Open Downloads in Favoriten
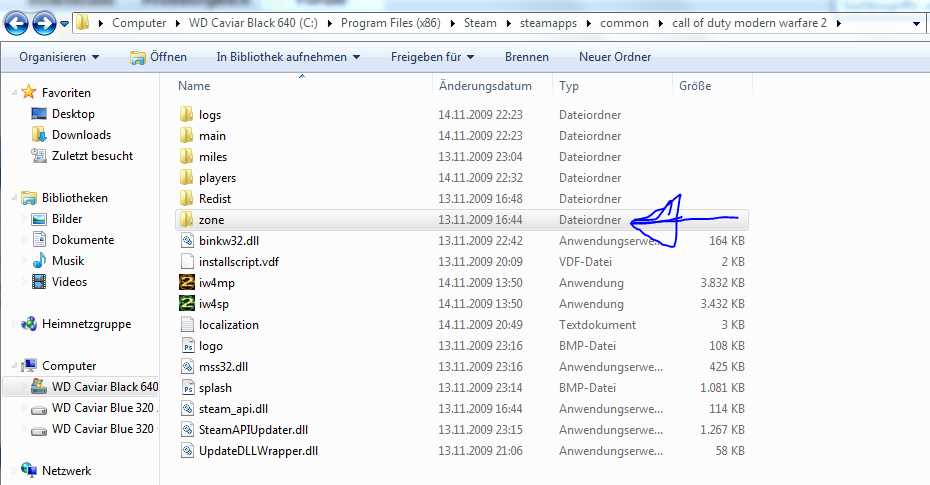 tap(81, 135)
